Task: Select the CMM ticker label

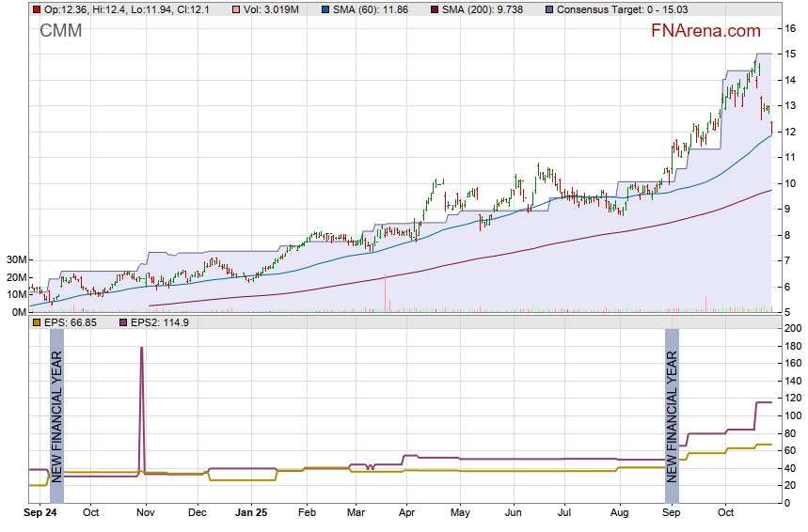Action: coord(60,31)
